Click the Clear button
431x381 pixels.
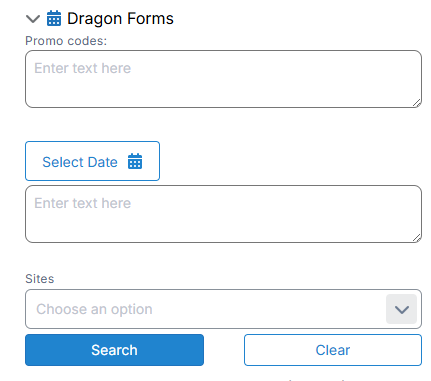tap(333, 350)
